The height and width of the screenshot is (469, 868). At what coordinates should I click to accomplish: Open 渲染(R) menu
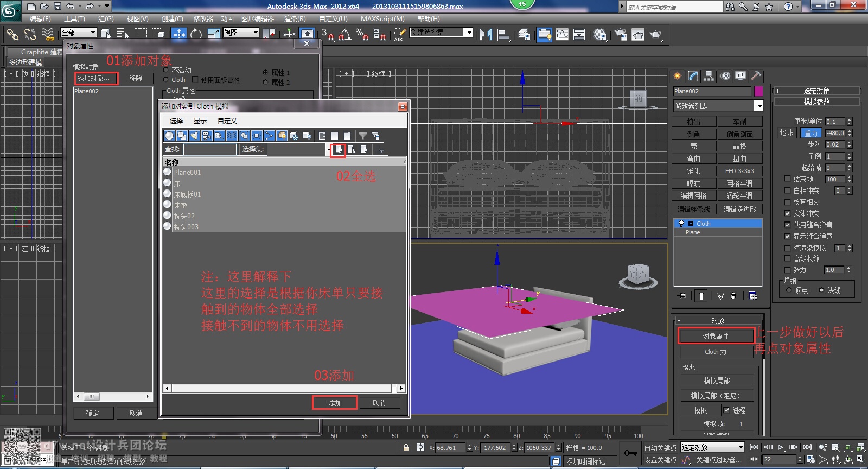[295, 18]
